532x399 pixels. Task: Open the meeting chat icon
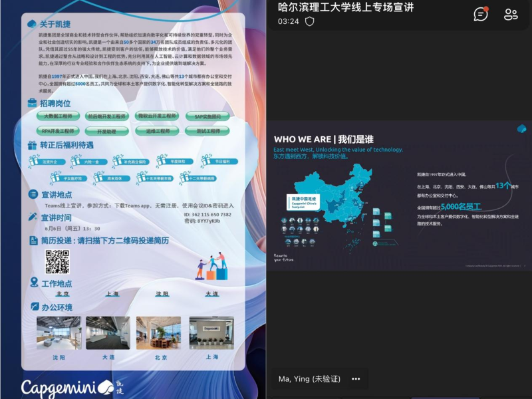click(x=480, y=14)
